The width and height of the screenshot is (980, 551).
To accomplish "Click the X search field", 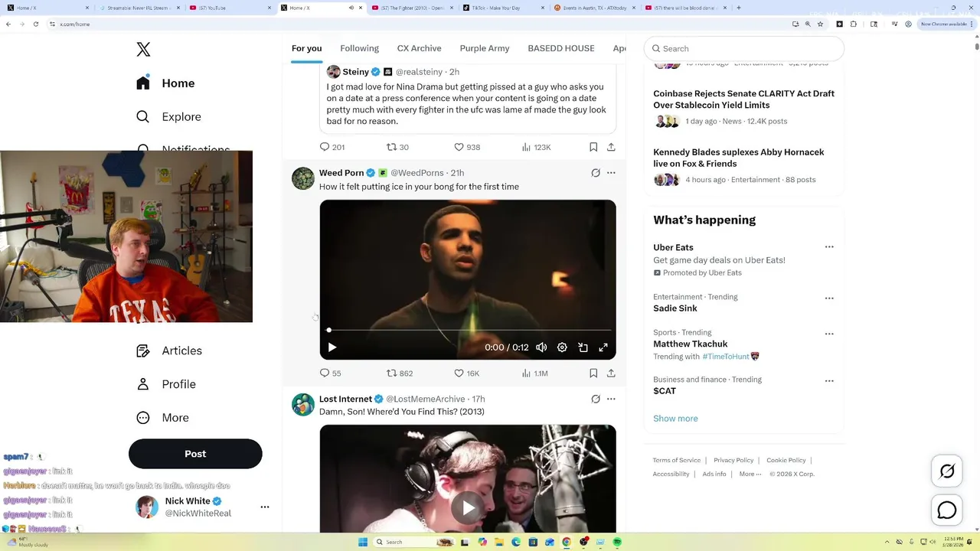I will (x=744, y=48).
